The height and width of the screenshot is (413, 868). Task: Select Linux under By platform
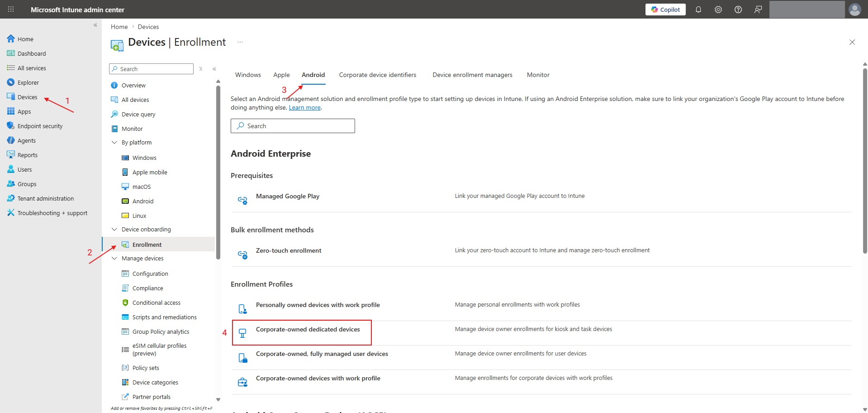click(139, 216)
